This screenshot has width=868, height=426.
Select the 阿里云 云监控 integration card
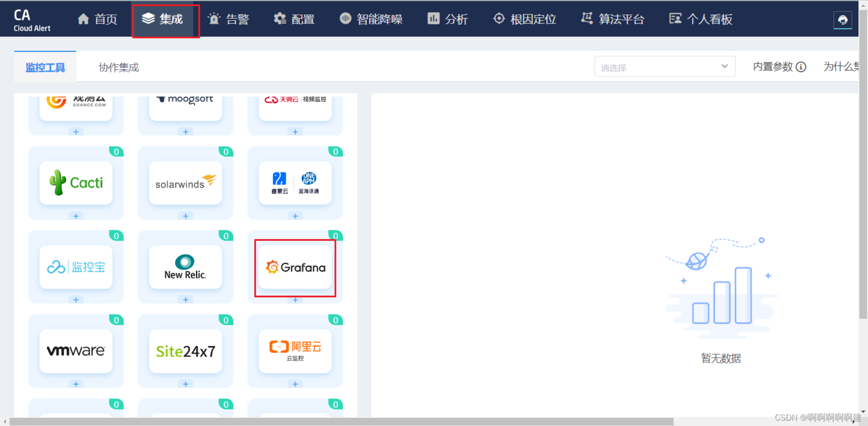coord(295,351)
